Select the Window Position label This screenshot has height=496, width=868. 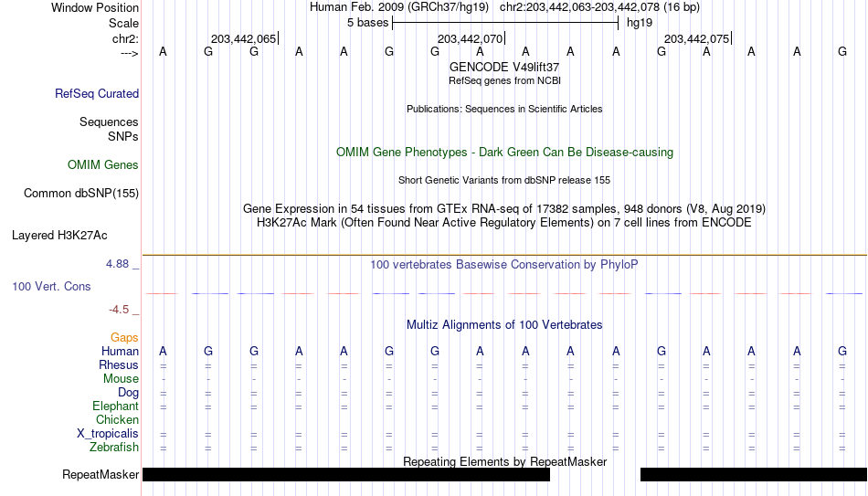tap(95, 7)
